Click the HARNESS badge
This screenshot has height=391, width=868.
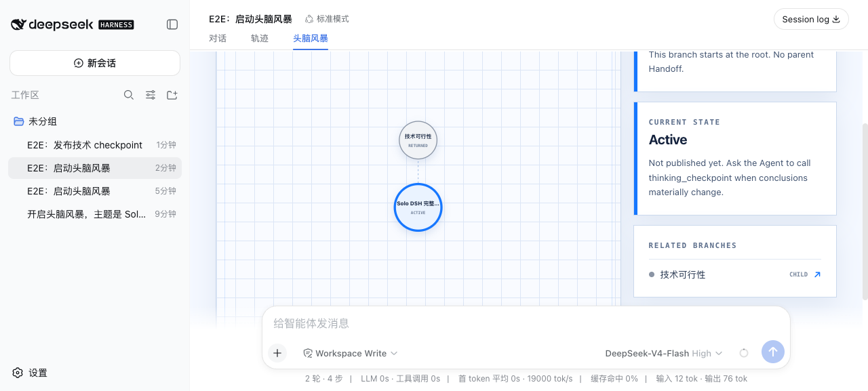coord(116,24)
